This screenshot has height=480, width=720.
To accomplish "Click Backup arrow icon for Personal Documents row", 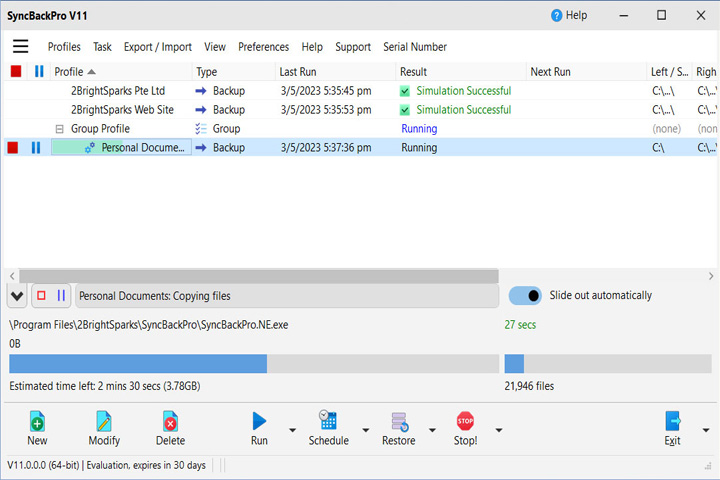I will point(201,147).
